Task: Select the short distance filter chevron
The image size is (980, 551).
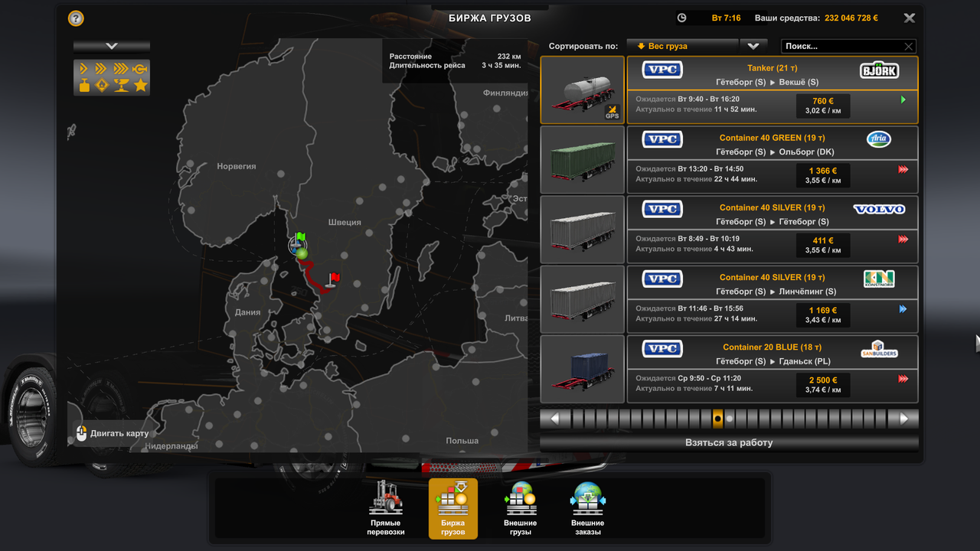Action: click(x=83, y=68)
